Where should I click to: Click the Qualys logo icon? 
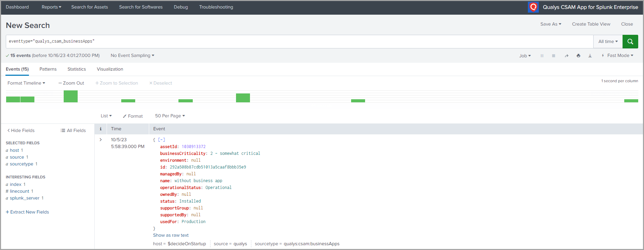[533, 7]
